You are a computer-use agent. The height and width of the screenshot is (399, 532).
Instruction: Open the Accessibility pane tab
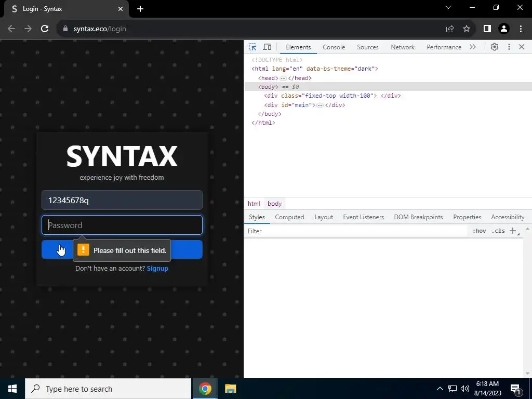point(508,217)
